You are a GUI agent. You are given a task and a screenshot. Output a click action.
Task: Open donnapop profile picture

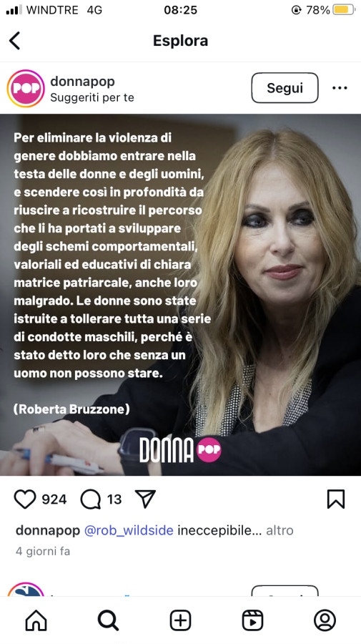point(26,88)
